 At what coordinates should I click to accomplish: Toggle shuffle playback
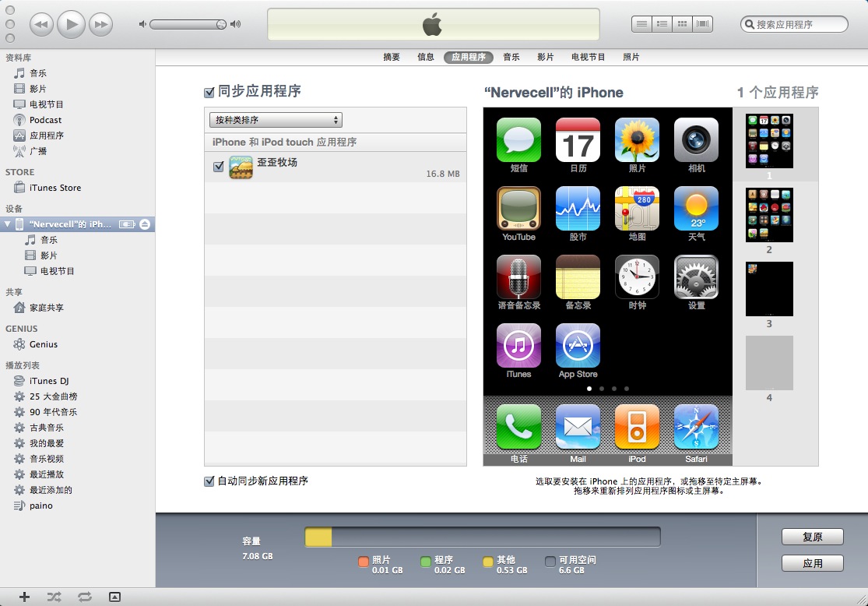pyautogui.click(x=54, y=597)
